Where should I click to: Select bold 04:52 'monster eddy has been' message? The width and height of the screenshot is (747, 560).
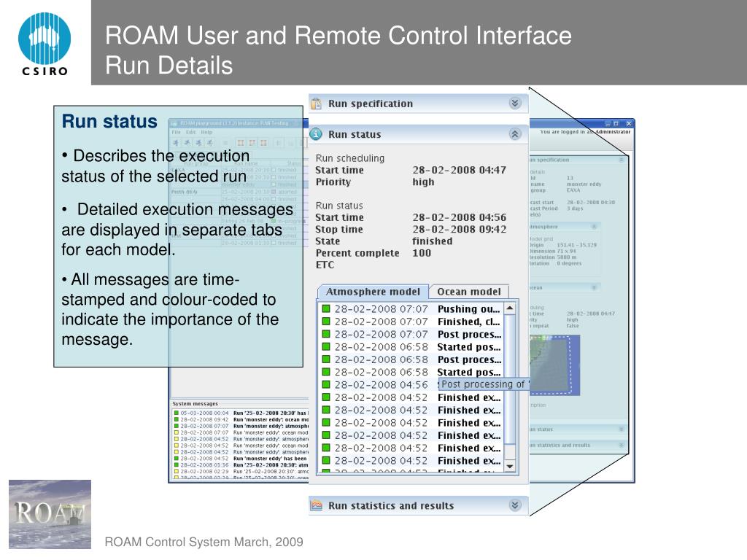click(x=241, y=459)
